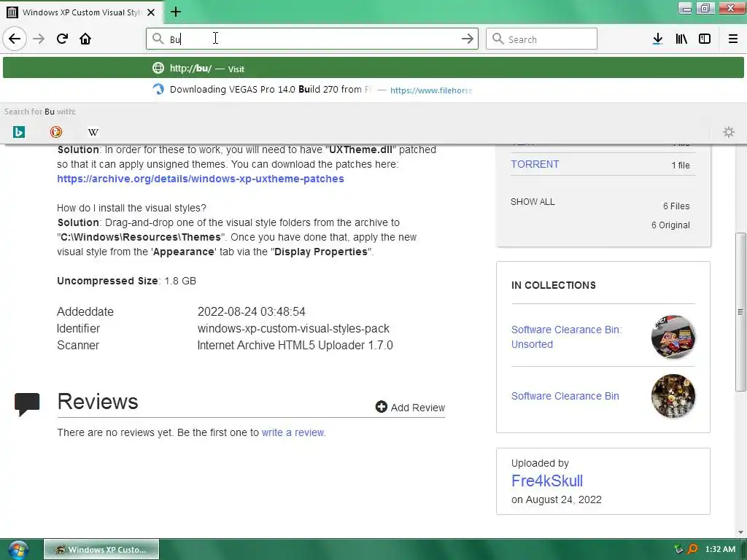This screenshot has height=560, width=747.
Task: Click the windows-xp-custom-visual-styles-pack identifier text
Action: [293, 329]
